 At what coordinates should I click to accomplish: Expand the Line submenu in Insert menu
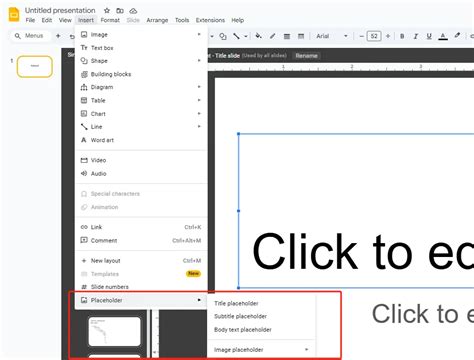[x=141, y=127]
